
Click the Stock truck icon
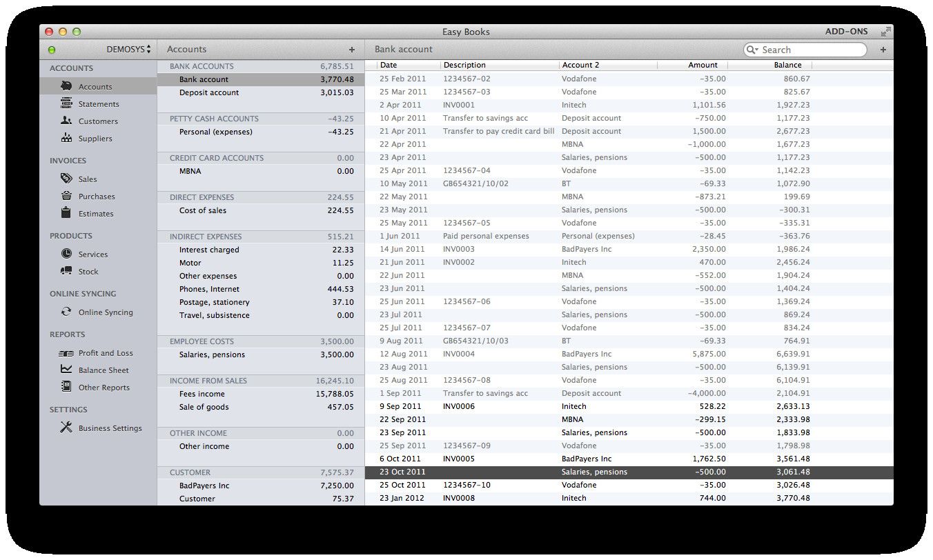(x=66, y=271)
